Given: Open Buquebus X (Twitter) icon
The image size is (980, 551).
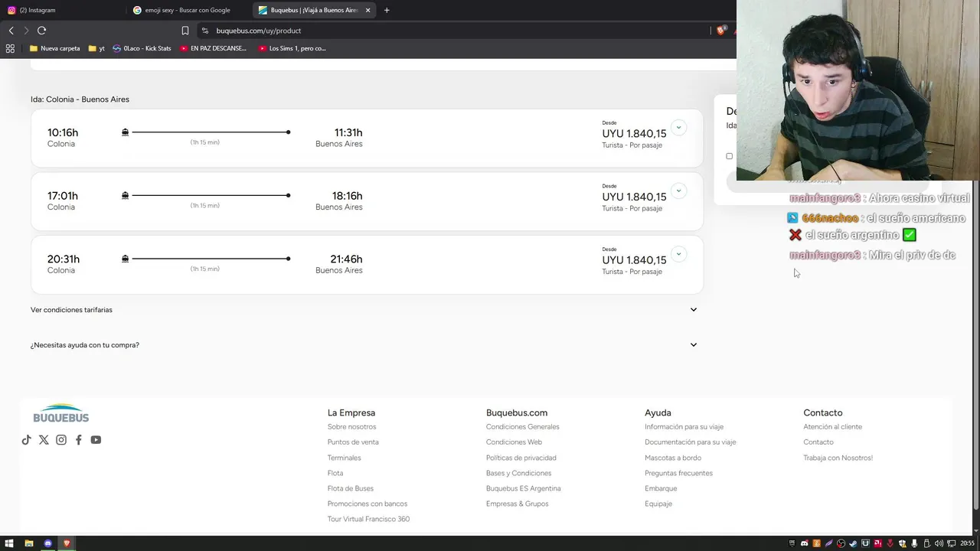Looking at the screenshot, I should click(x=44, y=440).
